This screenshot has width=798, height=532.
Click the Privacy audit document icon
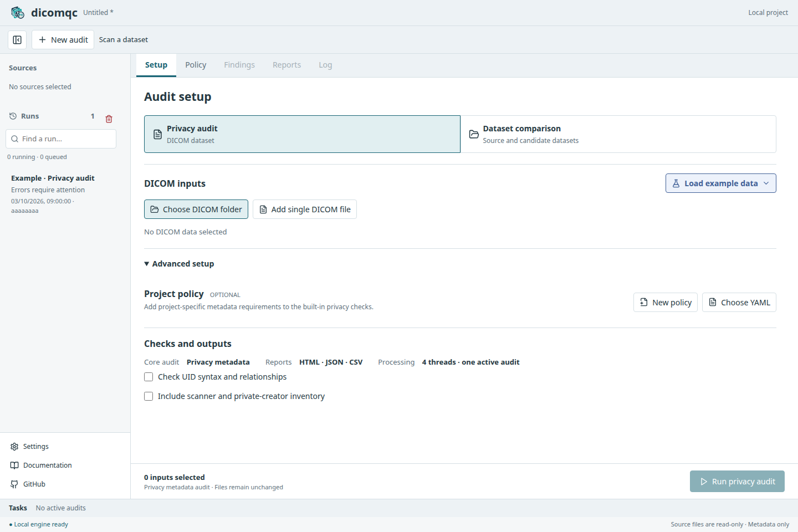coord(158,134)
